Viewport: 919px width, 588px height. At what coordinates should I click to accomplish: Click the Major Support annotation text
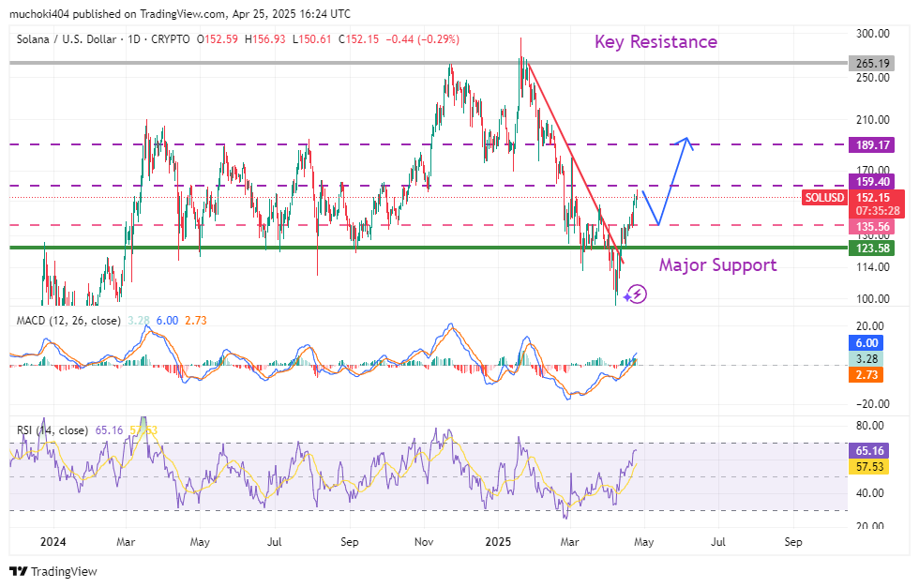(717, 265)
